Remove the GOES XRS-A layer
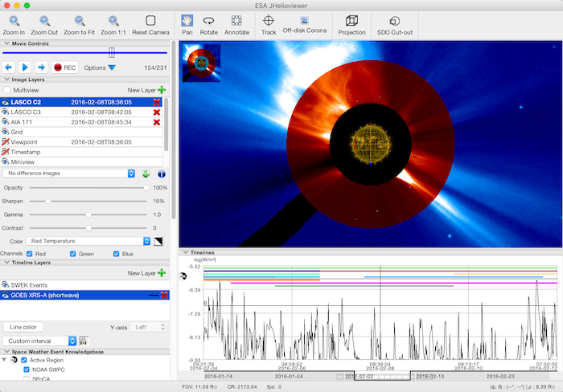563x392 pixels. (164, 295)
